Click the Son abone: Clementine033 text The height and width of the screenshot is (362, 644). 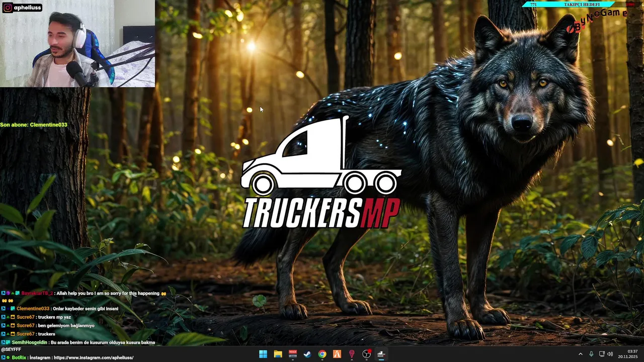point(34,125)
